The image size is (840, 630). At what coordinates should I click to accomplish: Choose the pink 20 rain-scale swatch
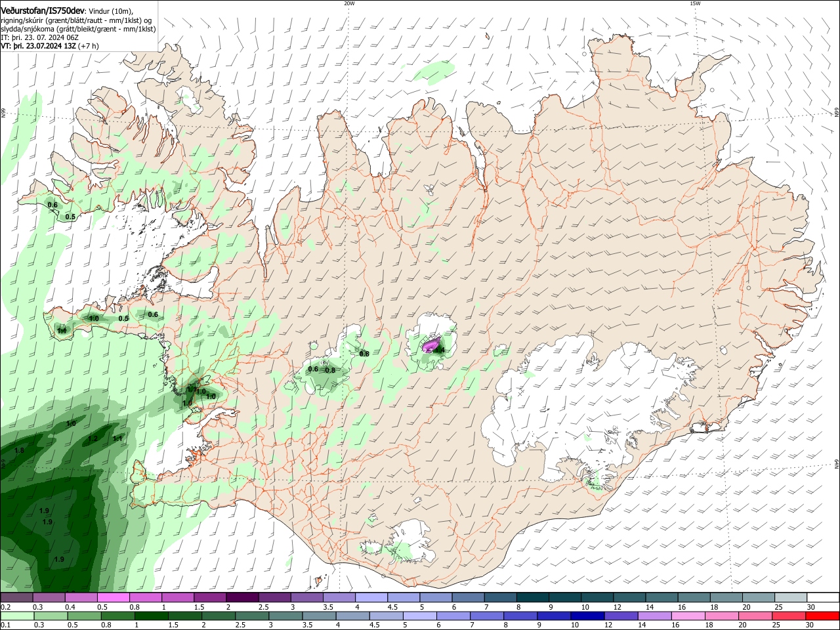[755, 616]
